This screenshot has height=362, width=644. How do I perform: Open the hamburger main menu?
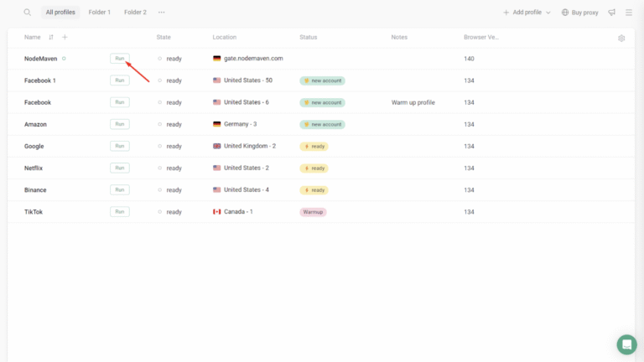(629, 13)
